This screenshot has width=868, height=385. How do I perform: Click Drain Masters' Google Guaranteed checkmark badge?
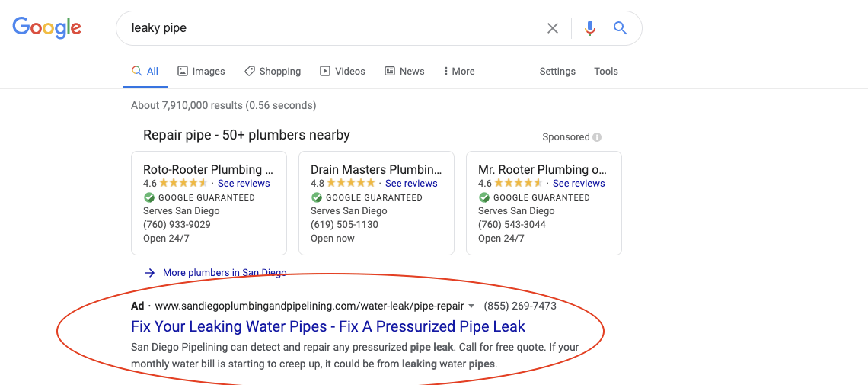316,197
